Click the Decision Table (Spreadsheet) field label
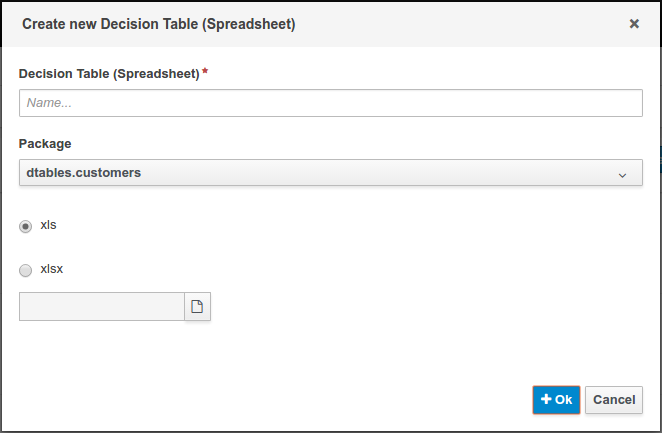Screen dimensions: 662x433 [x=109, y=73]
